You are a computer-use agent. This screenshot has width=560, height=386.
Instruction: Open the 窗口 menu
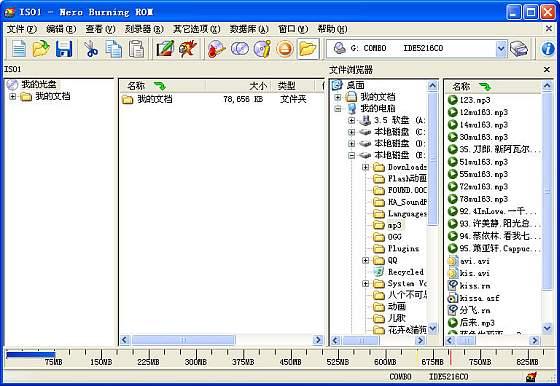[293, 29]
